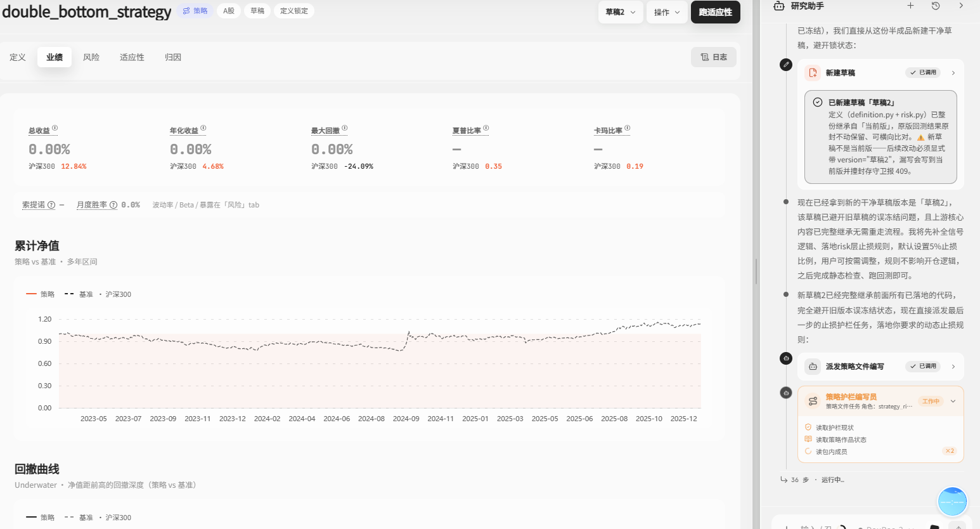Click the 读包内成员 step text

tap(832, 452)
